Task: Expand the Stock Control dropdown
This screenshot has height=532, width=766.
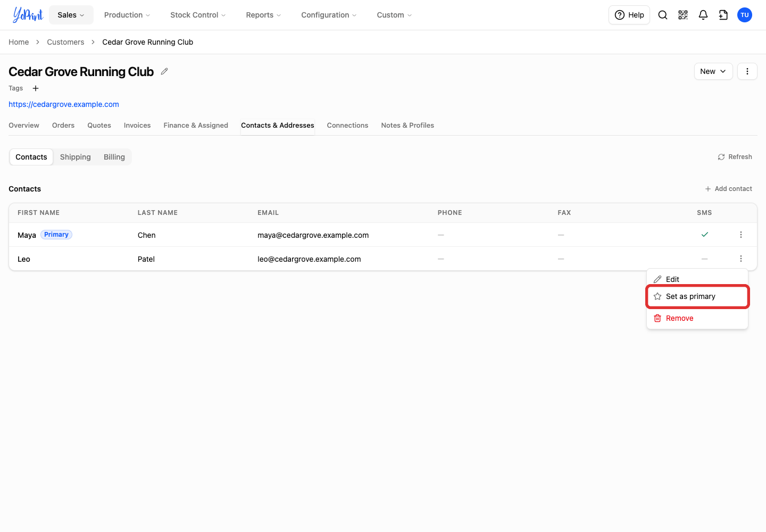Action: (198, 15)
